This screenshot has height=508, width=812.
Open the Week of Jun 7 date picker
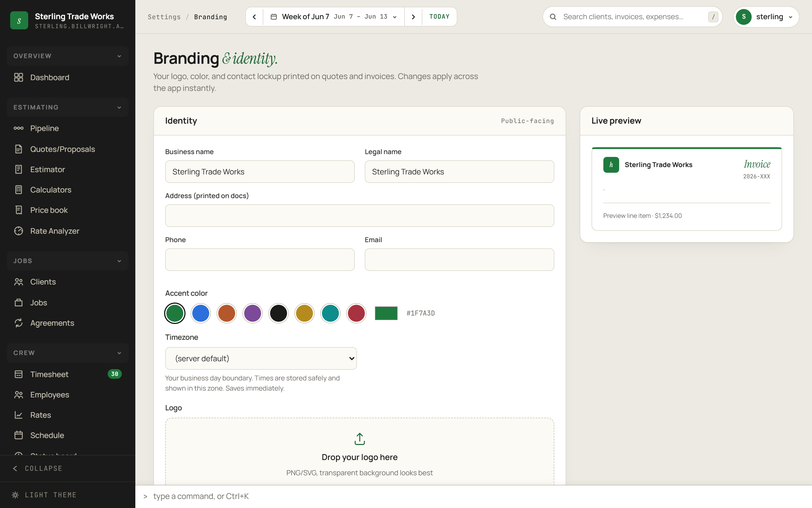pos(334,17)
